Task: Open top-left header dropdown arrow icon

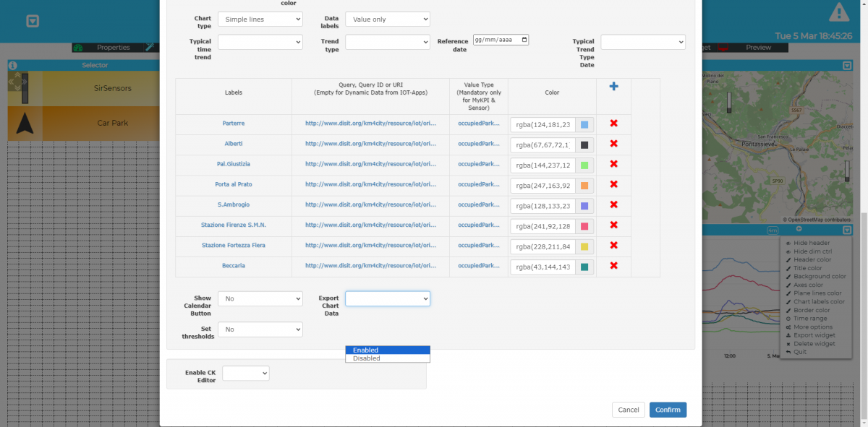Action: (x=33, y=22)
